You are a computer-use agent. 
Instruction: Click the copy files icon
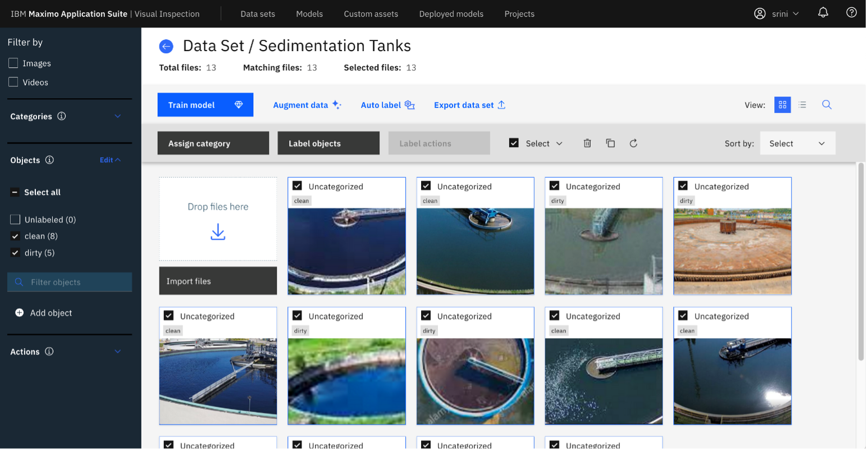pyautogui.click(x=610, y=144)
